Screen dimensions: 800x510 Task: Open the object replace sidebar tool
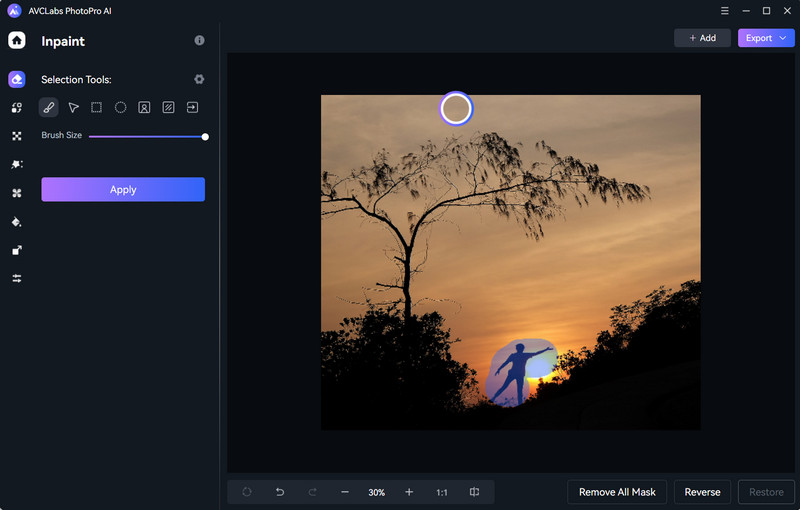(16, 108)
